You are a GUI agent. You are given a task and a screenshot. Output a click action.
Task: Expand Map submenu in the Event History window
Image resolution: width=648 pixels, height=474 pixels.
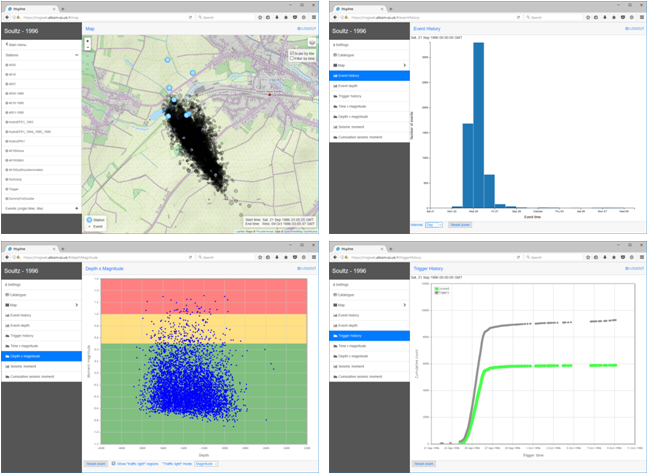405,65
